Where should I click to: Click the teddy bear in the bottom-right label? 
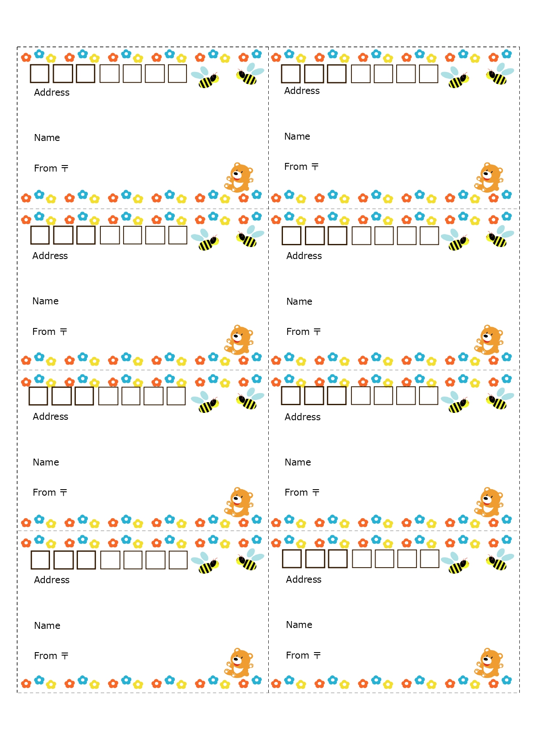(x=489, y=663)
